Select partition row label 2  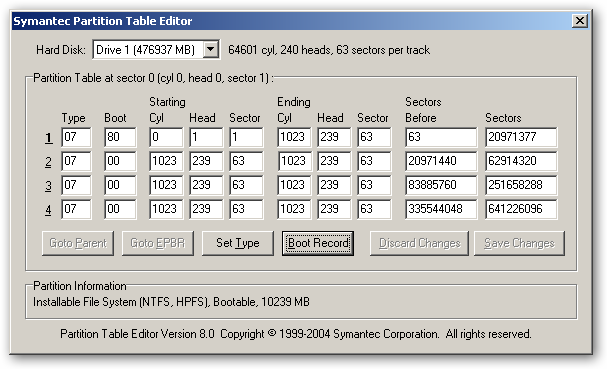48,161
